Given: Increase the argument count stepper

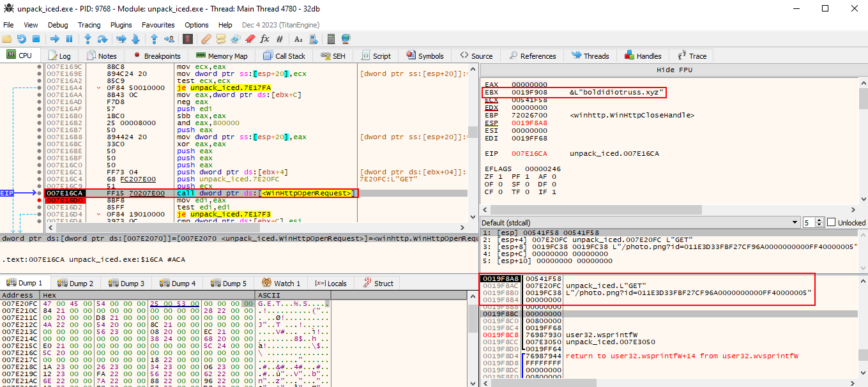Looking at the screenshot, I should pyautogui.click(x=819, y=219).
